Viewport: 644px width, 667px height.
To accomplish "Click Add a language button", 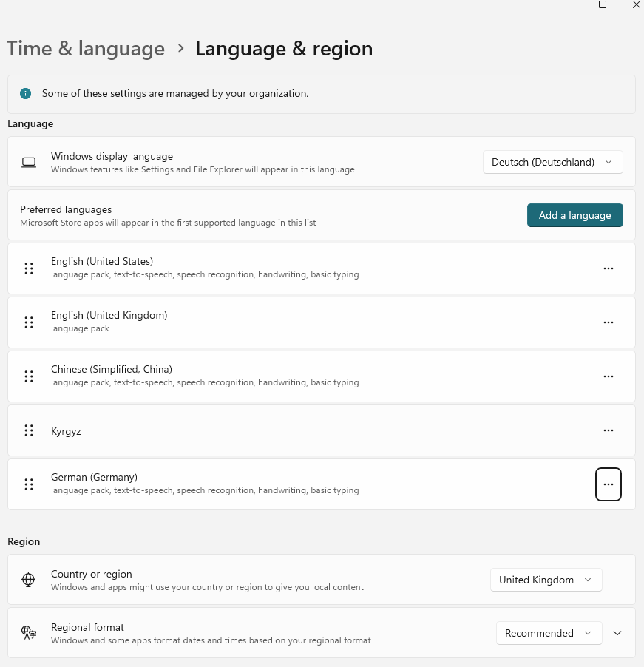I will coord(575,215).
